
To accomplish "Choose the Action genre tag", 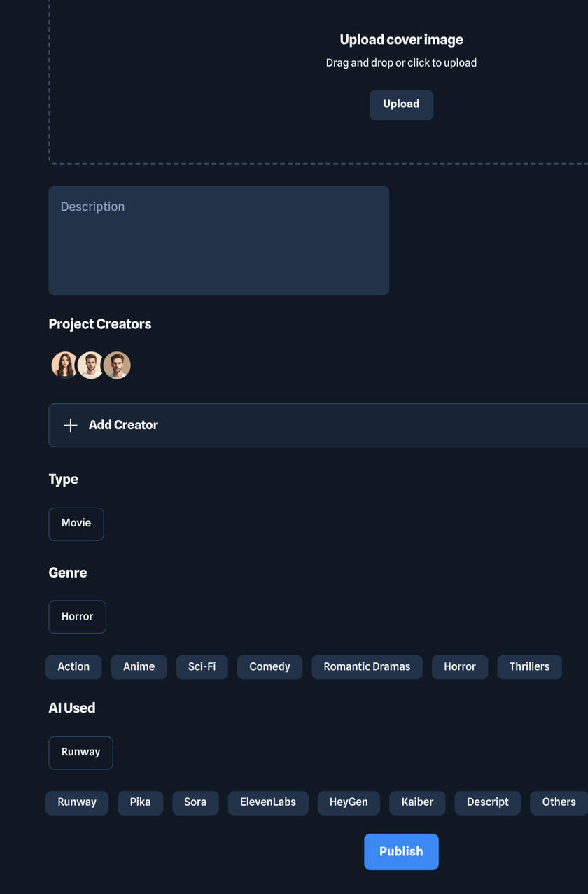I will (x=73, y=666).
